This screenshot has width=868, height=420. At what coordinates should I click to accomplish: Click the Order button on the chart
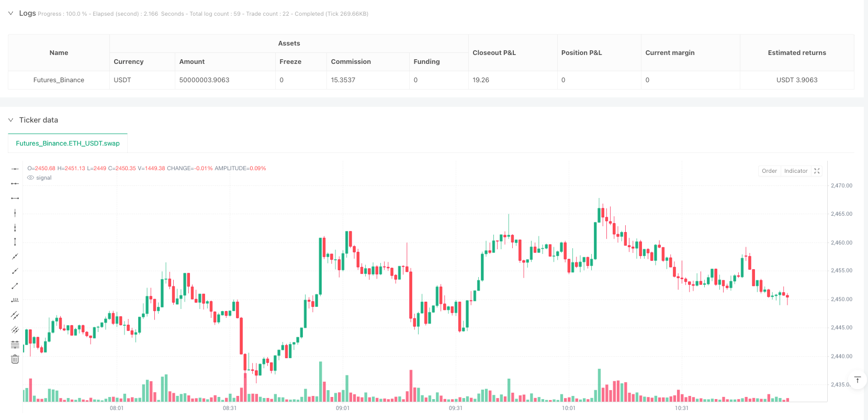coord(769,171)
